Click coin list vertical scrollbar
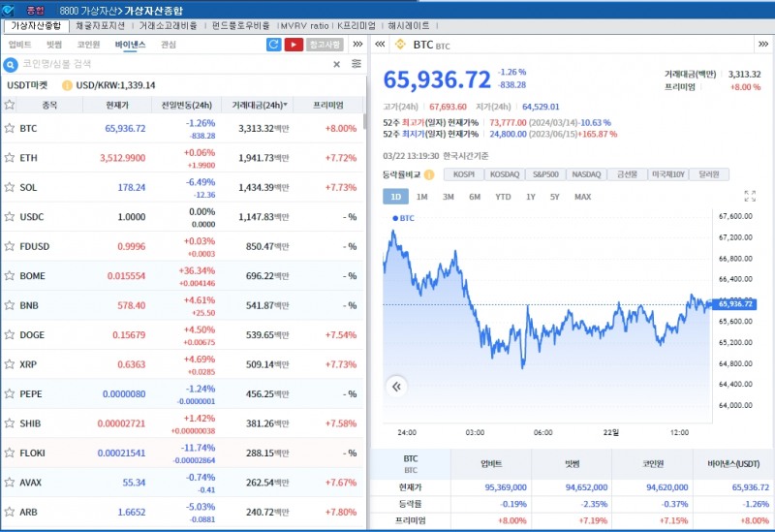775x532 pixels. pos(365,122)
